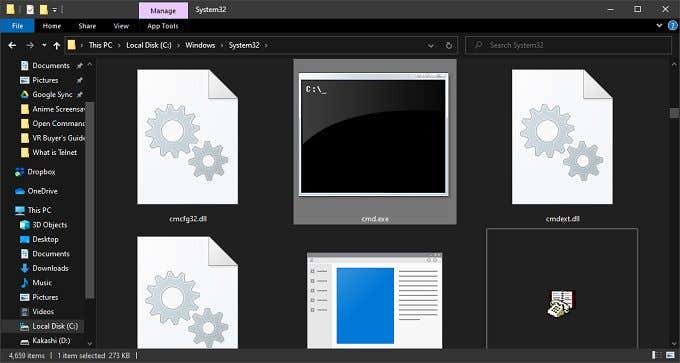
Task: Open Desktop under This PC
Action: coord(45,239)
